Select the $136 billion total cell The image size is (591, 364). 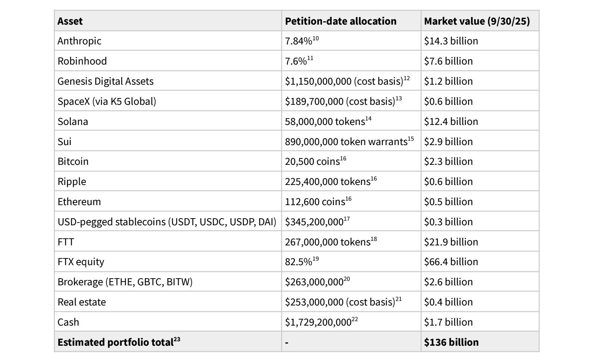coord(451,342)
